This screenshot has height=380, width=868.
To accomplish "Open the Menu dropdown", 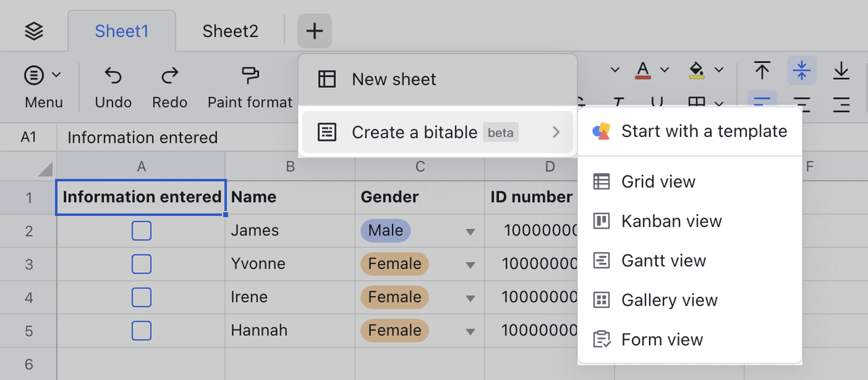I will pos(43,75).
